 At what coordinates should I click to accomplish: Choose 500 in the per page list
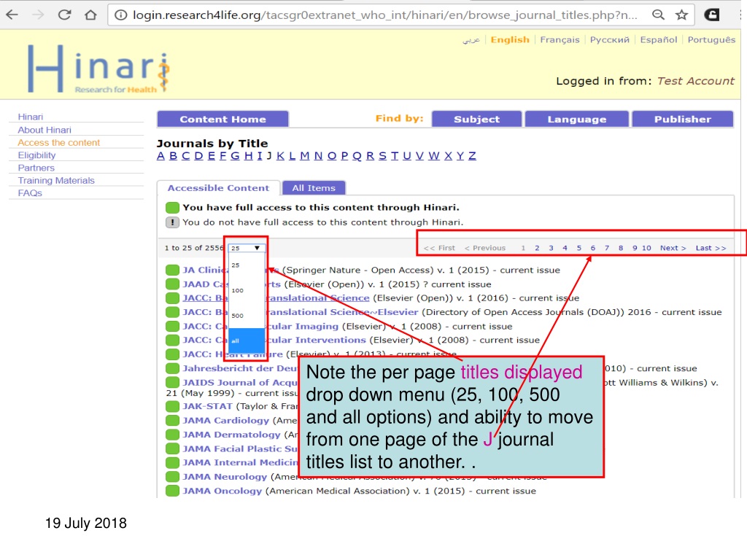click(247, 316)
